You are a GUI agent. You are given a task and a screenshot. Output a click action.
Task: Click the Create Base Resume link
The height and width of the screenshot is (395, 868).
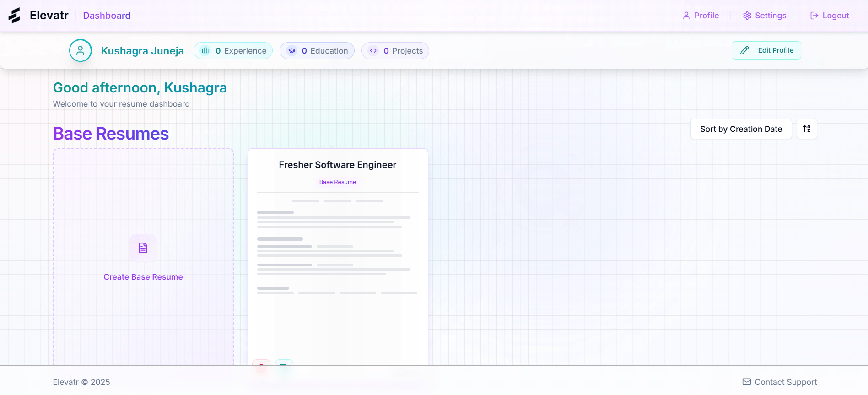[x=143, y=277]
